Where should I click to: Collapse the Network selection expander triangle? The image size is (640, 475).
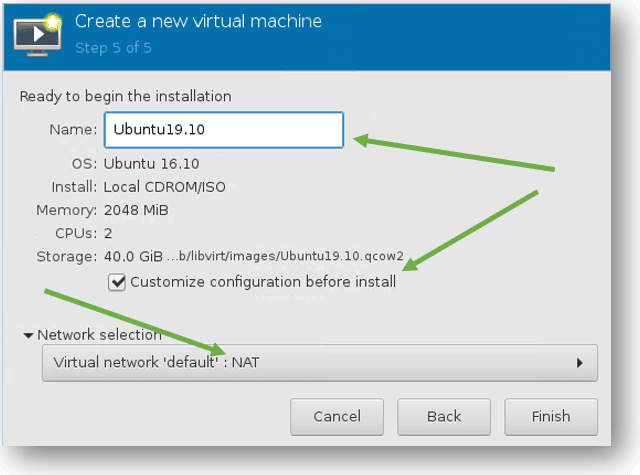(x=28, y=335)
